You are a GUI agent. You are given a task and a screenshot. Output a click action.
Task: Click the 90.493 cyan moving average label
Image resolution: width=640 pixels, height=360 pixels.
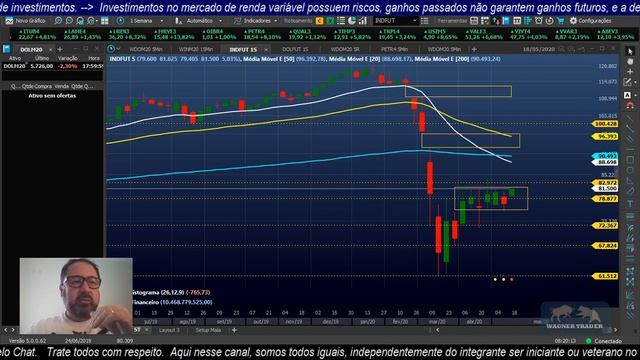tap(605, 156)
